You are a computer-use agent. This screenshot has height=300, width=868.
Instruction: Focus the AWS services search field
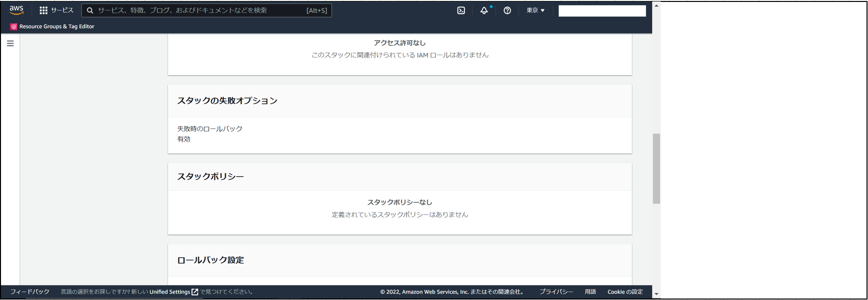207,10
